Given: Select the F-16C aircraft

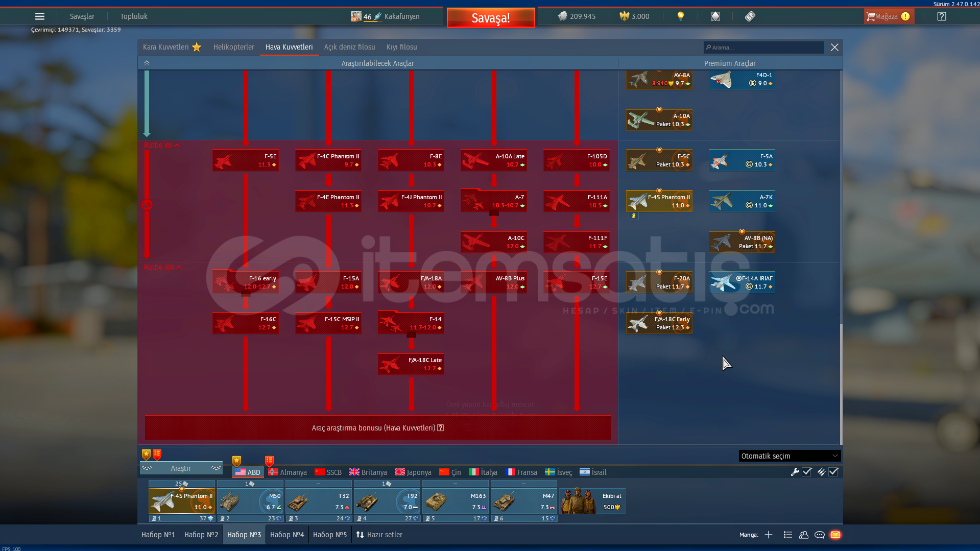Looking at the screenshot, I should 246,323.
